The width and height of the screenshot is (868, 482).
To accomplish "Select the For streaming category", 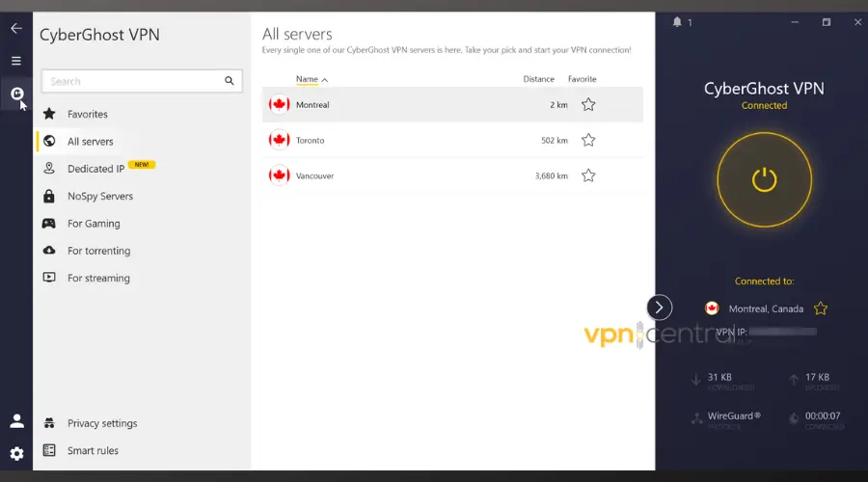I will 97,278.
